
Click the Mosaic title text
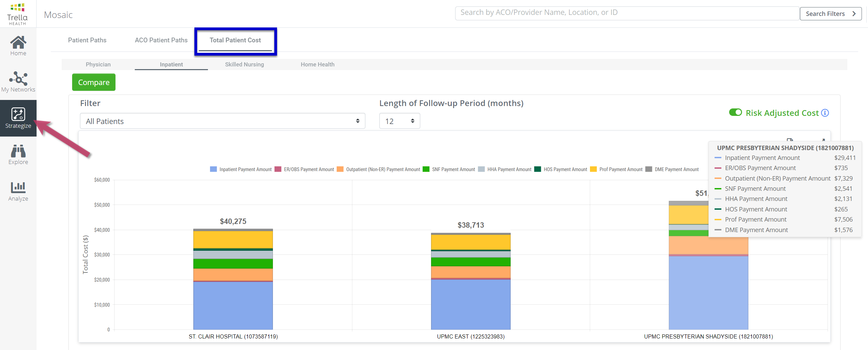tap(58, 15)
